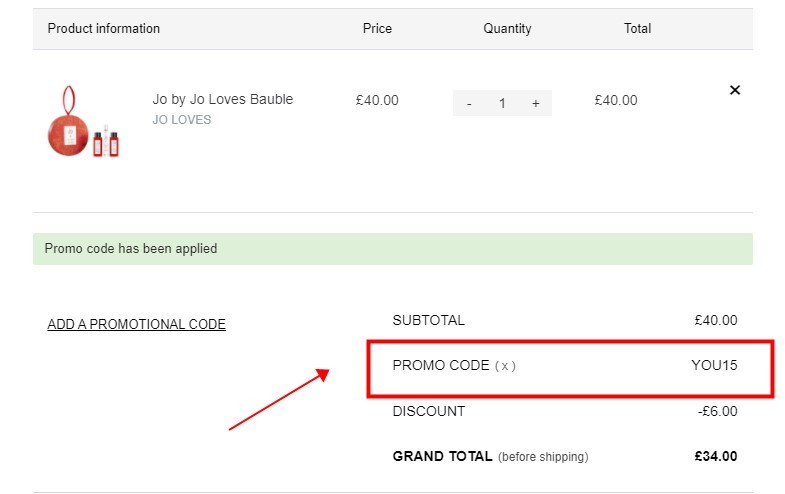This screenshot has width=785, height=494.
Task: Click the discount amount -£6.00
Action: click(x=717, y=411)
